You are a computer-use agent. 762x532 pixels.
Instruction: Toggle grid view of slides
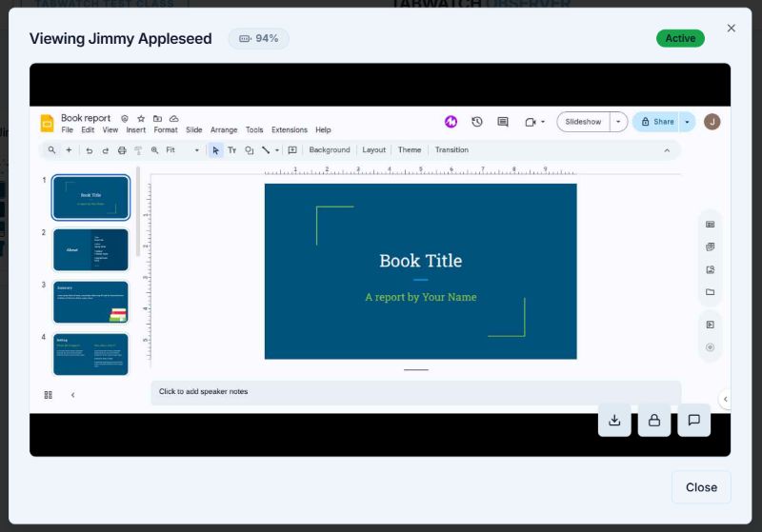point(49,395)
